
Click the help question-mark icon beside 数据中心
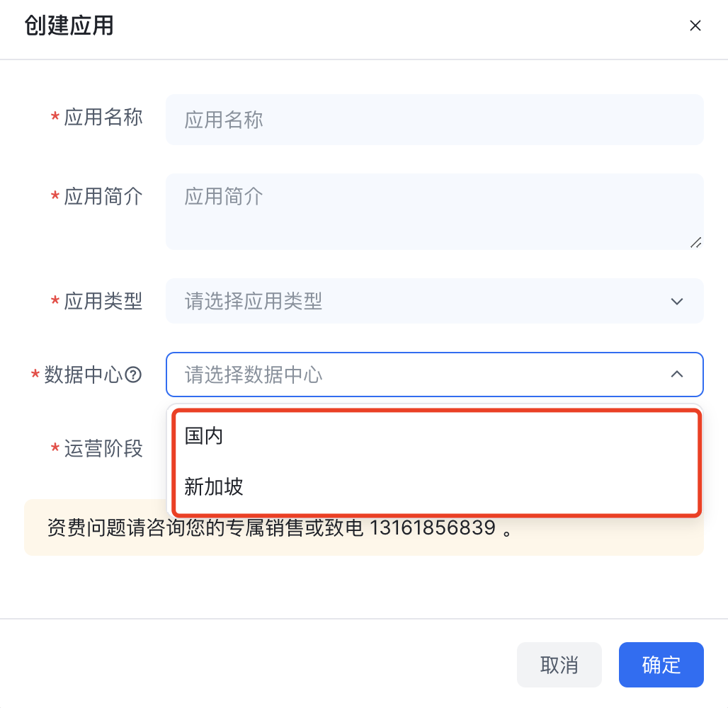(x=134, y=375)
